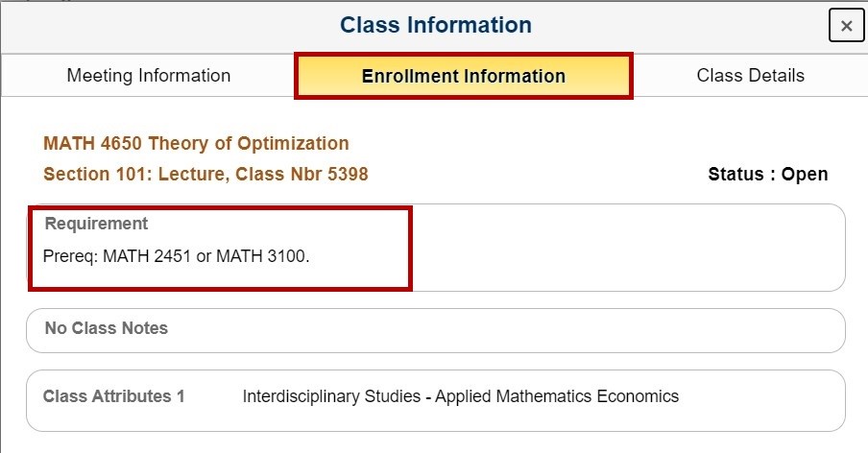Click the Class Information dialog title
This screenshot has width=868, height=453.
(435, 25)
